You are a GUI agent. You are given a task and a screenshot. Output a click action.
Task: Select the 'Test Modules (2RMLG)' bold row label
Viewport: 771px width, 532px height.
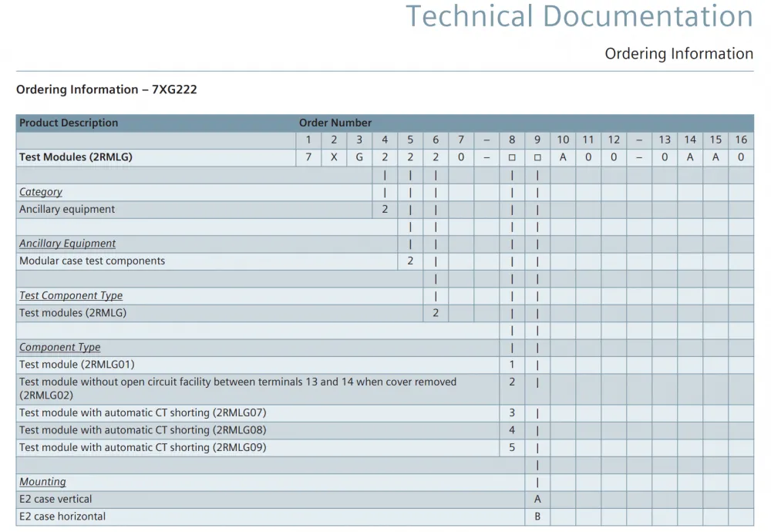(x=76, y=157)
